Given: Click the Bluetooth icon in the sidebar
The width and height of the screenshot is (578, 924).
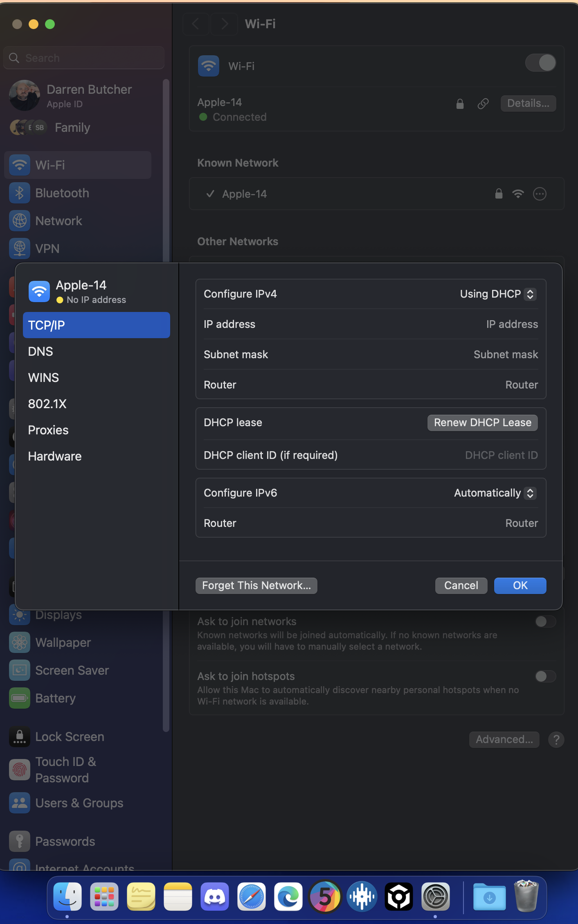Looking at the screenshot, I should pos(20,193).
